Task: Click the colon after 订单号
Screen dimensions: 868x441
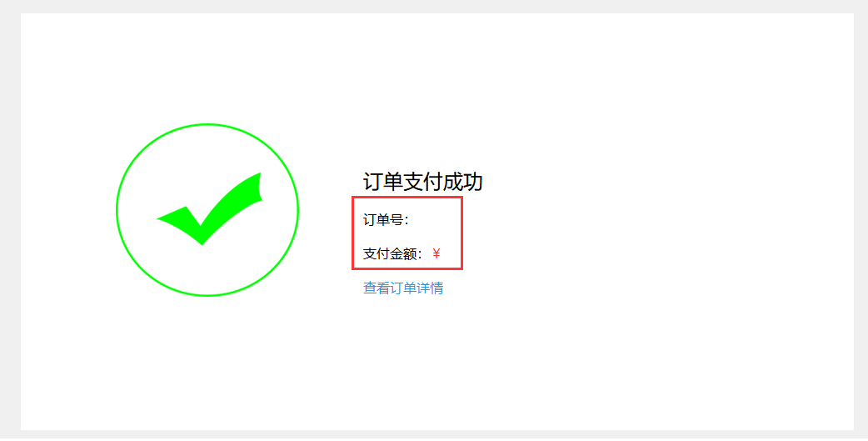Action: [x=406, y=220]
